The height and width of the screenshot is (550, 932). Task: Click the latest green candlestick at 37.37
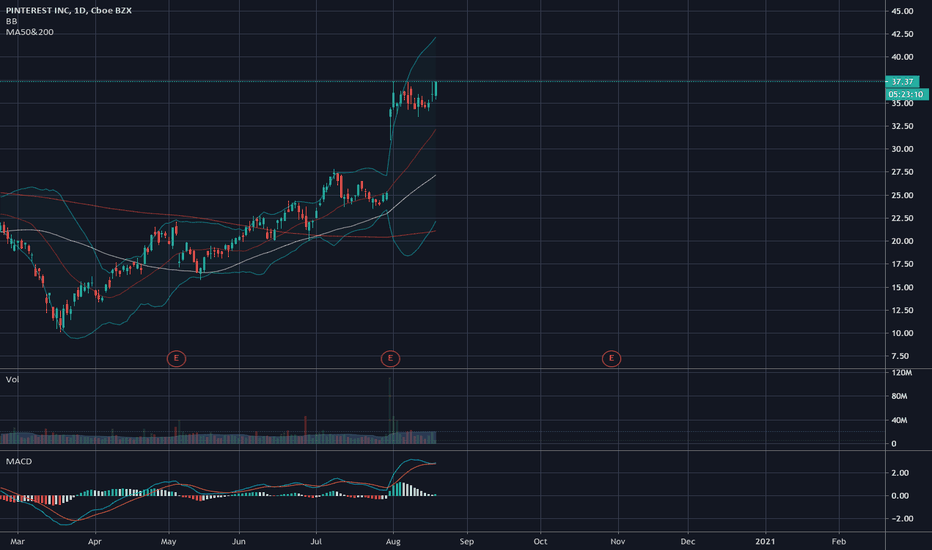tap(436, 90)
